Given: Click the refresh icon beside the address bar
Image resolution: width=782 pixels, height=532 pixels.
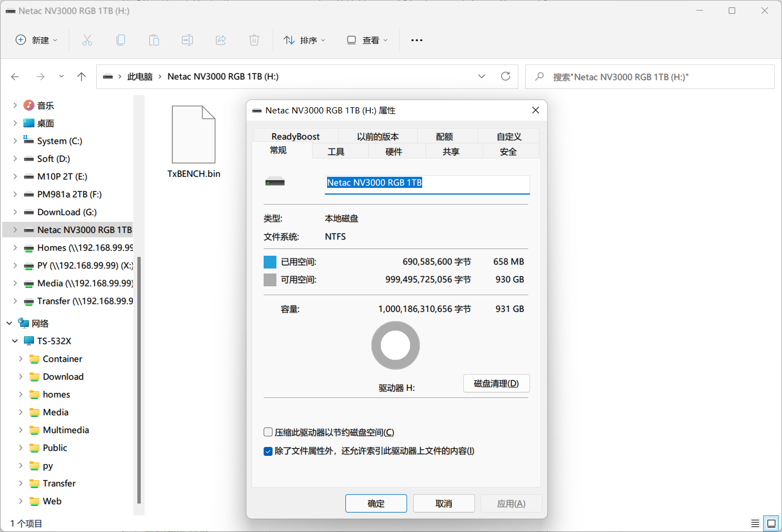Looking at the screenshot, I should pyautogui.click(x=506, y=76).
